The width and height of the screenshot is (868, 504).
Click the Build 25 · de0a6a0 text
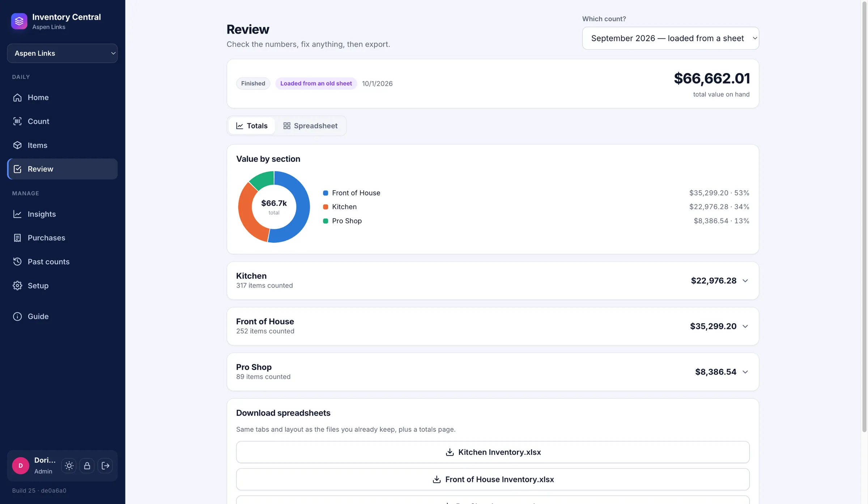tap(39, 491)
